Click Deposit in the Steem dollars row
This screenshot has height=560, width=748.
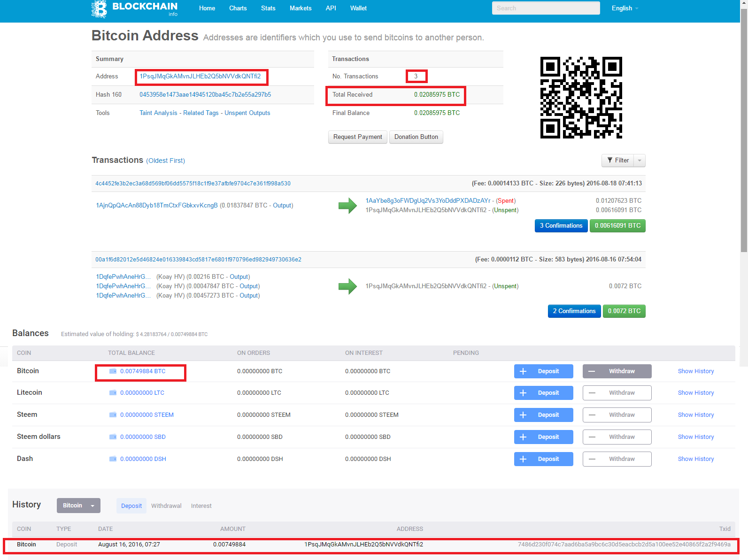click(x=544, y=437)
